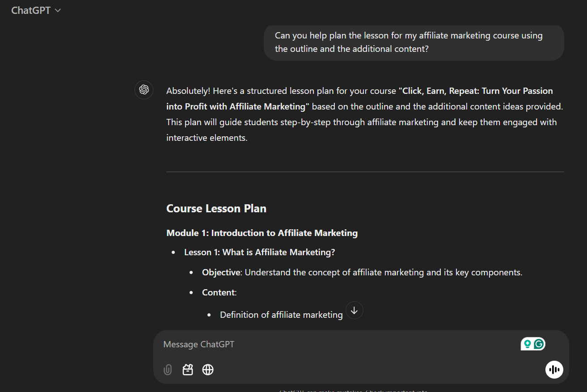Click the ChatGPT logo avatar beside the response
The height and width of the screenshot is (392, 587).
144,90
